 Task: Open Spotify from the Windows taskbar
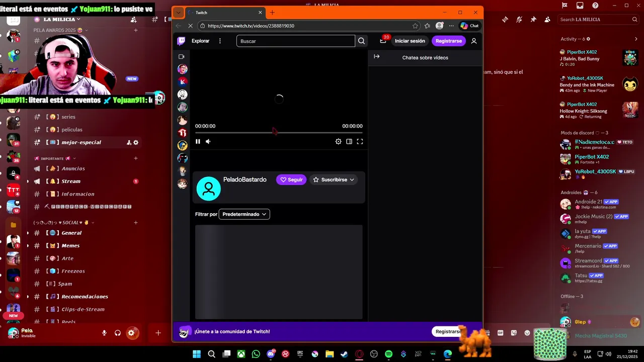point(388,354)
